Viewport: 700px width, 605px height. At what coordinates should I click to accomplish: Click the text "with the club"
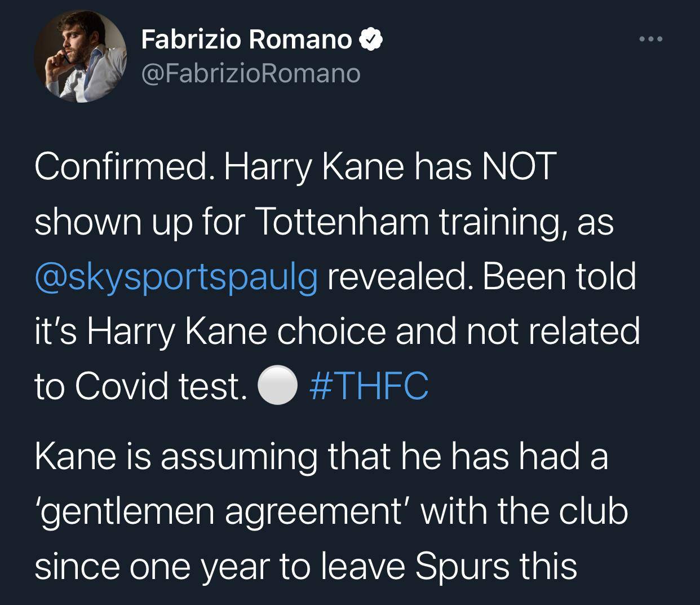[x=524, y=511]
